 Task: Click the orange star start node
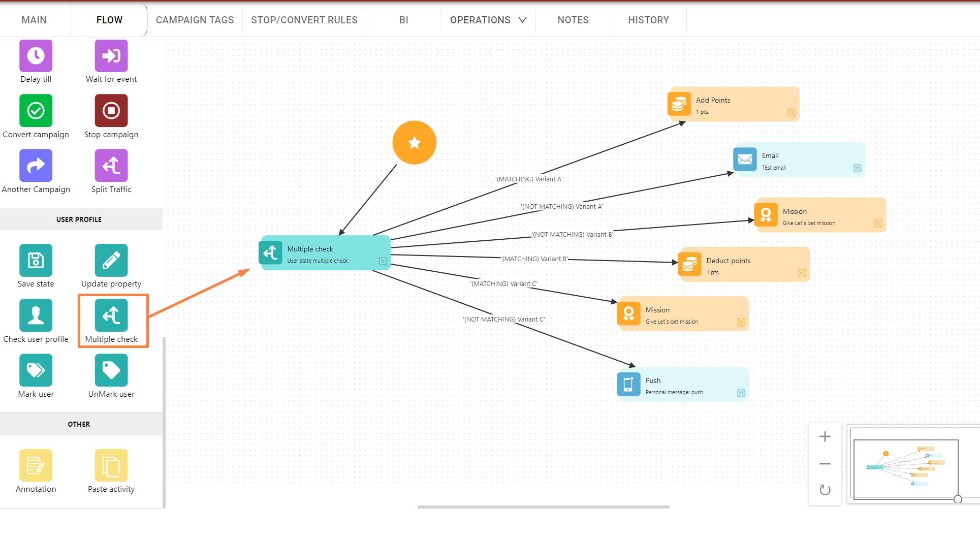[414, 143]
